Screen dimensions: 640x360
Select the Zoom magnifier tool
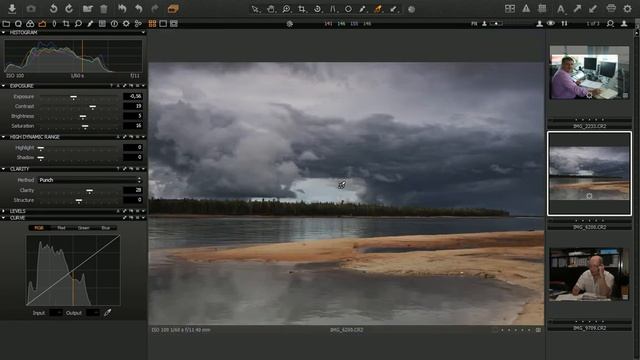coord(287,9)
